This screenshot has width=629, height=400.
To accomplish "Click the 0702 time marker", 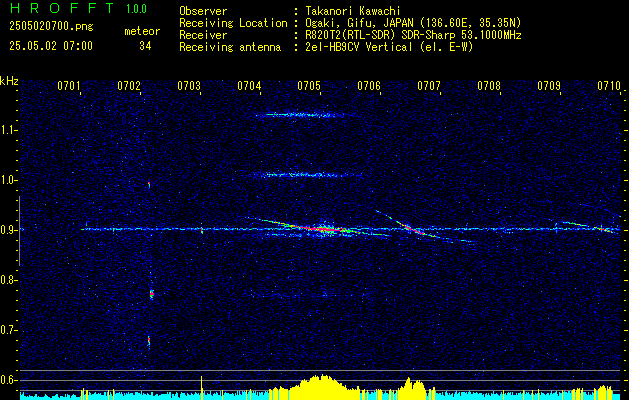I will coord(129,86).
